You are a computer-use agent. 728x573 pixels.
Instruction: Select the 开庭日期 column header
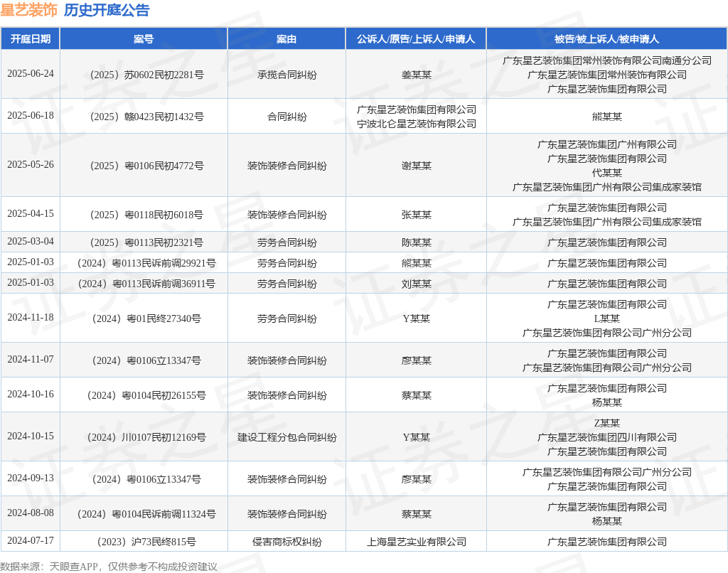pos(30,39)
